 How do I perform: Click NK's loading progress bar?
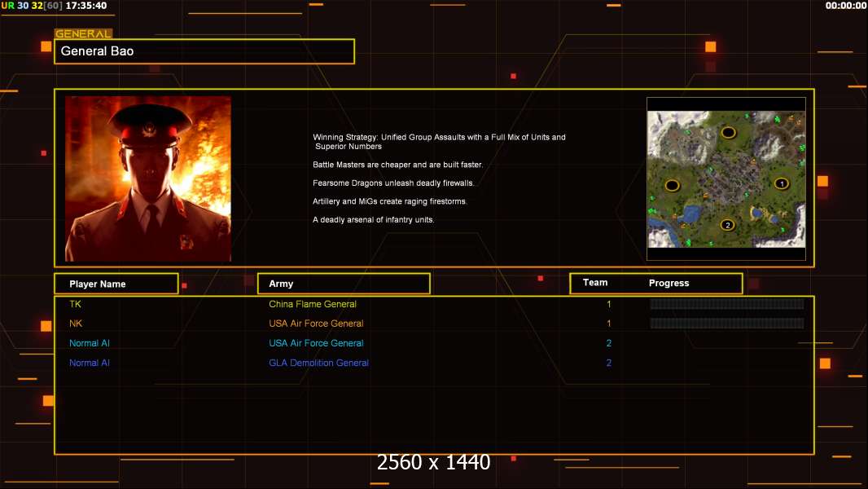(x=727, y=323)
